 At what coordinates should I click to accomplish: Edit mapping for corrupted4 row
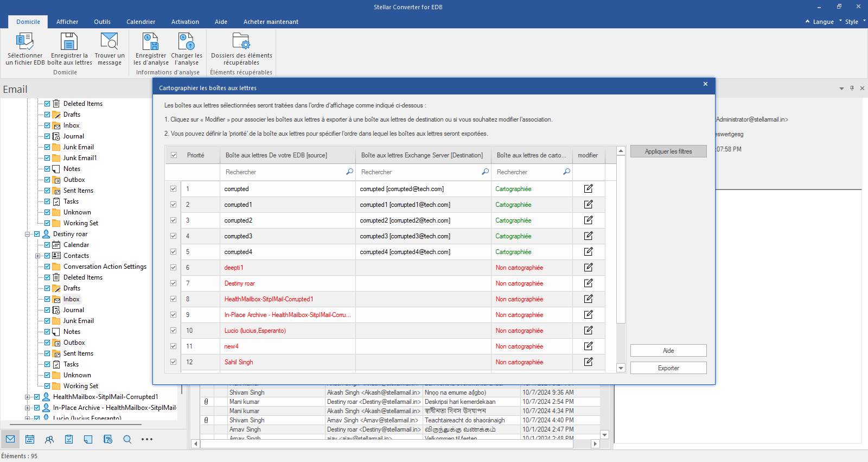(x=588, y=251)
